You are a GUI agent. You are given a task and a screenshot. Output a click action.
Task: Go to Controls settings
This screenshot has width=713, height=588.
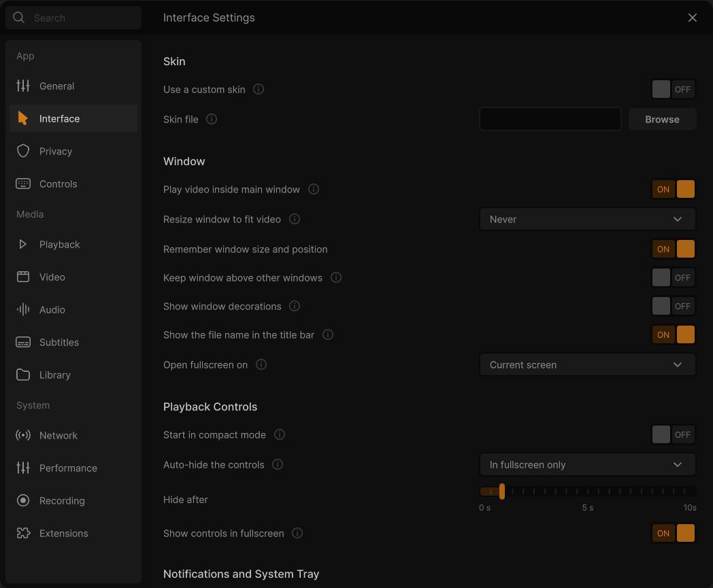click(73, 184)
